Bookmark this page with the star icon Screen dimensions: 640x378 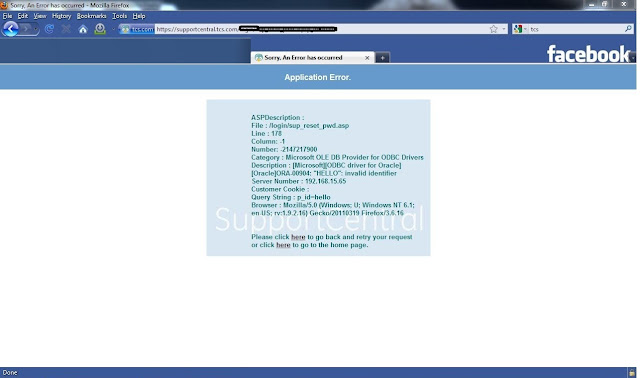[493, 29]
